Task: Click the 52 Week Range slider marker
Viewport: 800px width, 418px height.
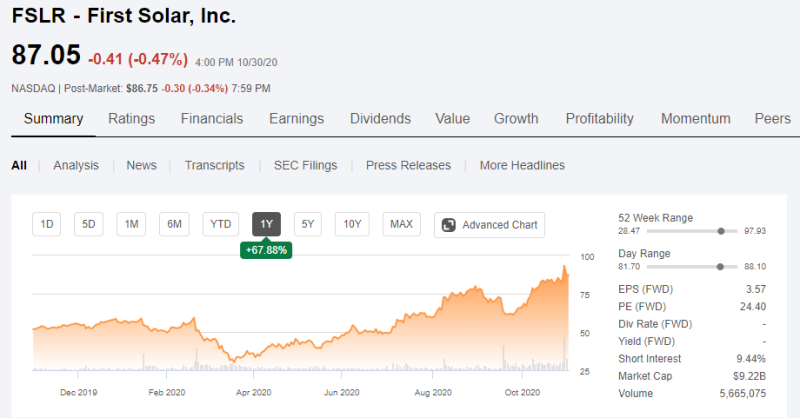Action: pos(721,231)
